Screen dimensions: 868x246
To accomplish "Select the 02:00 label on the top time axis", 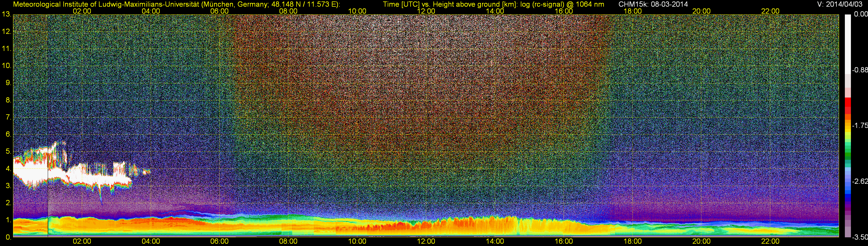I will [82, 11].
